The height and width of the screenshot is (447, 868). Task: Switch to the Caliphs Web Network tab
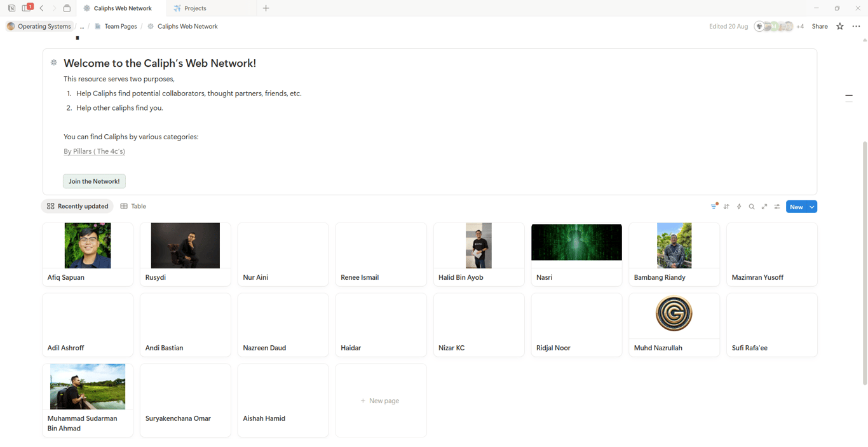(x=122, y=8)
